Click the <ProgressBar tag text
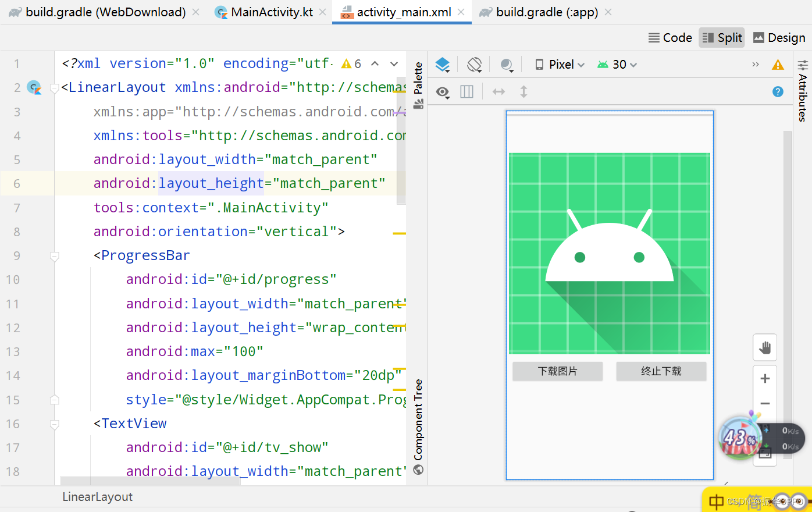812x512 pixels. click(141, 256)
